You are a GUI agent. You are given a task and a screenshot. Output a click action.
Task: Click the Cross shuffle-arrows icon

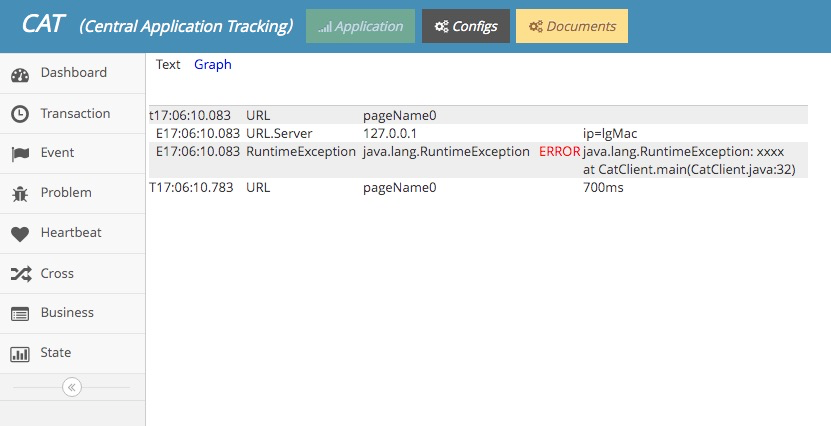(x=21, y=273)
